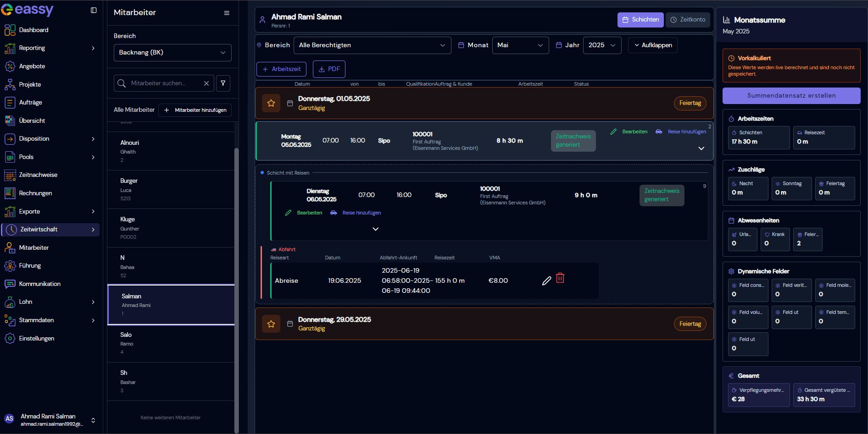Screen dimensions: 868x434
Task: Expand the Montag 05.05.2025 shift row
Action: [x=701, y=148]
